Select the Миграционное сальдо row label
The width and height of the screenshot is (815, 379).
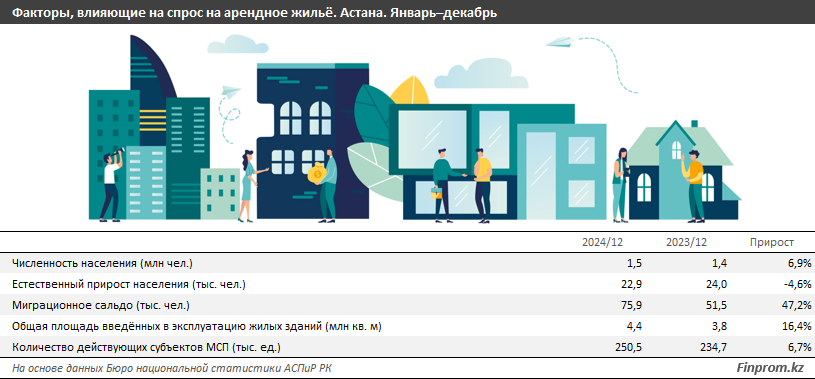point(100,305)
